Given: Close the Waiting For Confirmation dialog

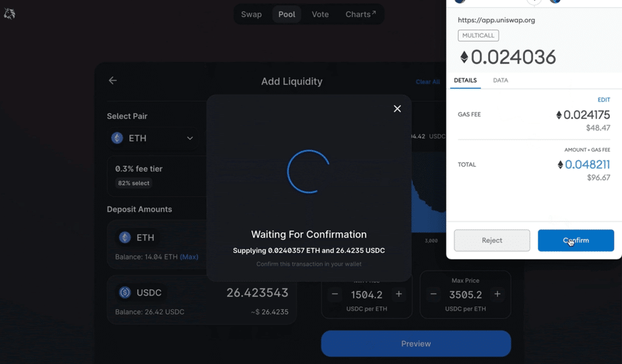Looking at the screenshot, I should click(x=397, y=109).
